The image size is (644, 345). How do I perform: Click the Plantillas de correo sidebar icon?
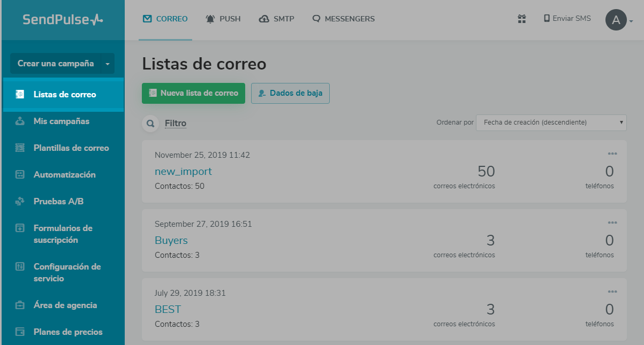[x=20, y=148]
